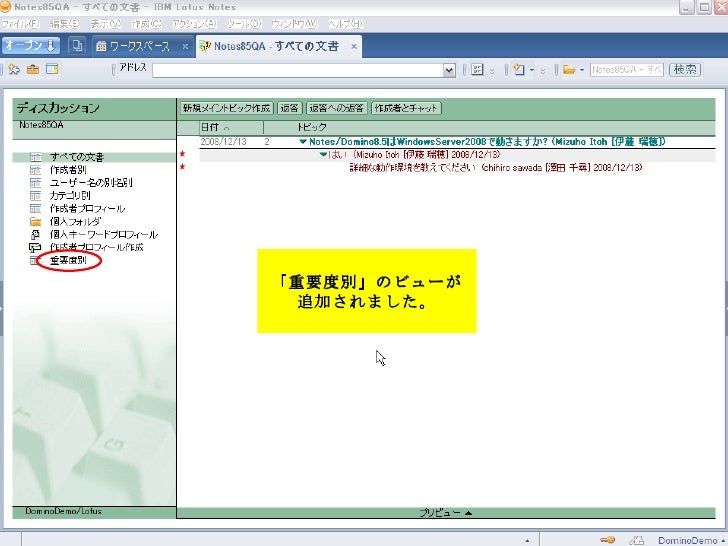
Task: Click the オープン button
Action: point(30,46)
